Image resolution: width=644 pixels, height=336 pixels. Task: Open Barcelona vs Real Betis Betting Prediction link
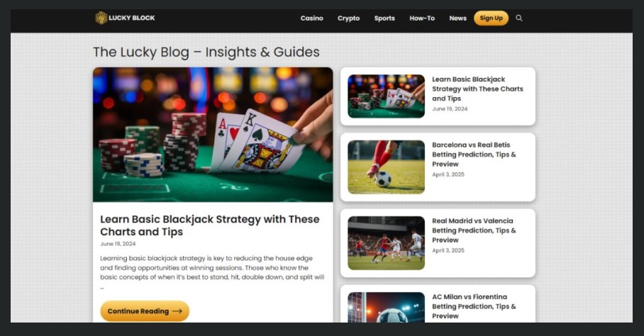point(474,155)
